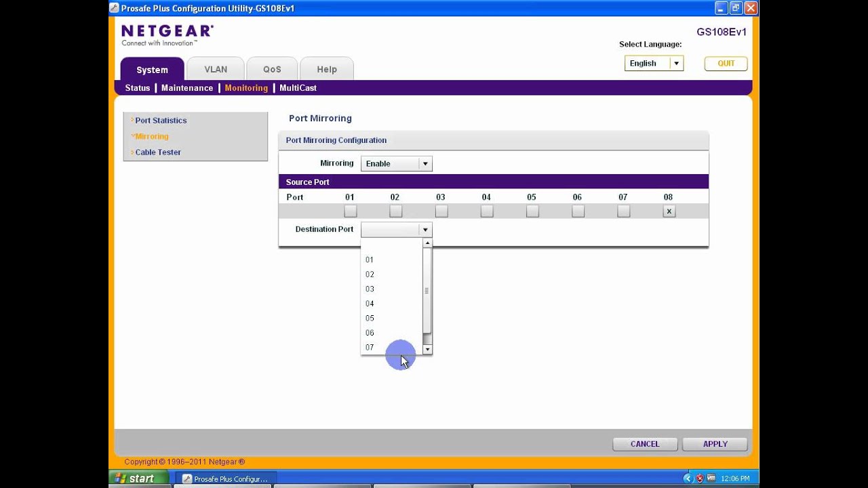Select Mirroring in the sidebar
The image size is (868, 488).
[x=151, y=136]
